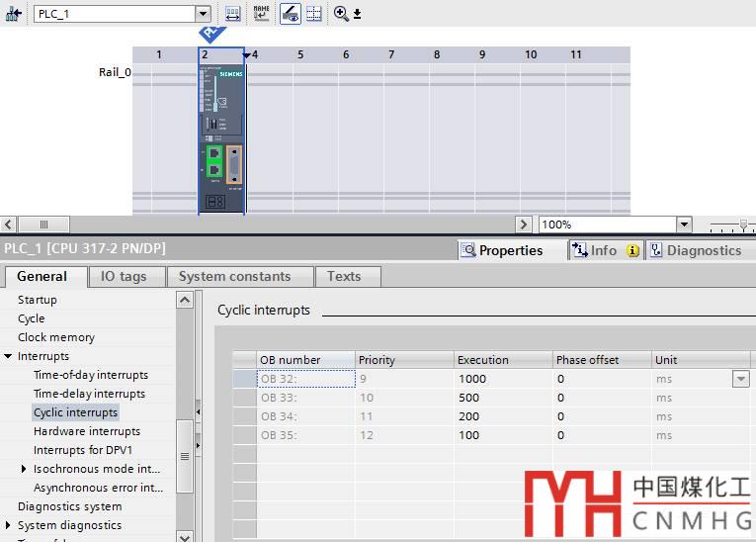Toggle the show module name labels icon
Image resolution: width=756 pixels, height=542 pixels.
[261, 14]
